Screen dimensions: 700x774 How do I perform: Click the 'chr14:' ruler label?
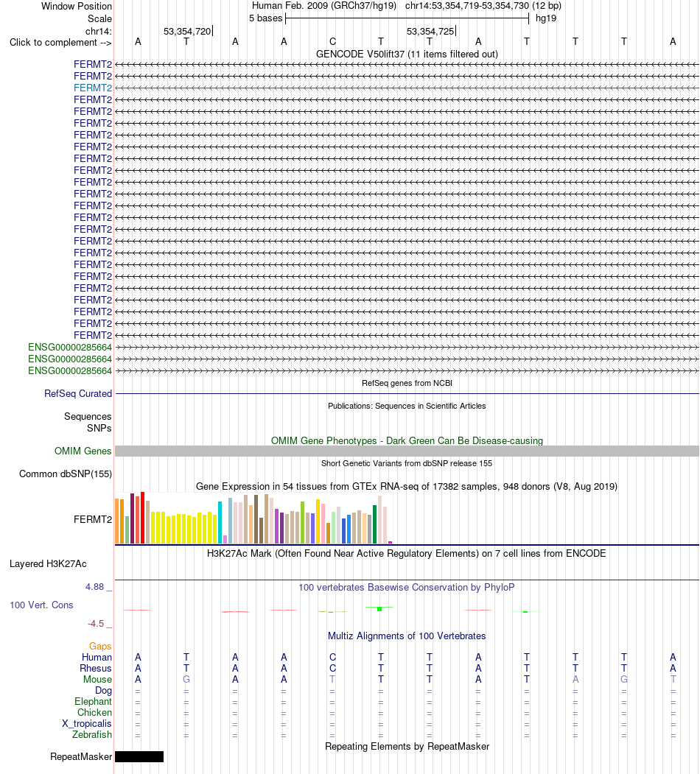pyautogui.click(x=99, y=32)
